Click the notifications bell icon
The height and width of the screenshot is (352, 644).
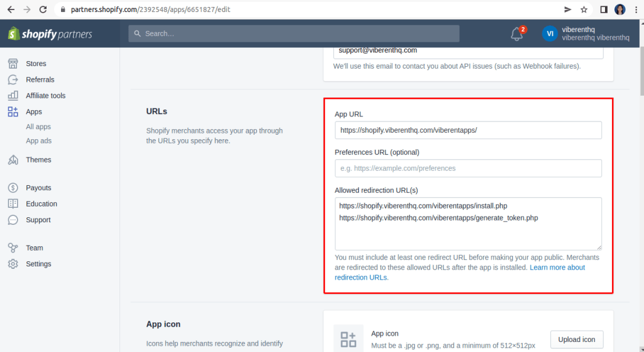517,34
